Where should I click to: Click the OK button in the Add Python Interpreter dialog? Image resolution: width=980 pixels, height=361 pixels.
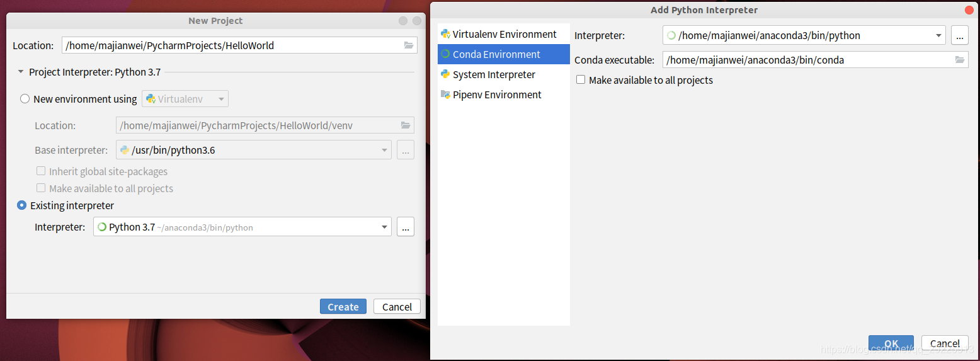[891, 343]
